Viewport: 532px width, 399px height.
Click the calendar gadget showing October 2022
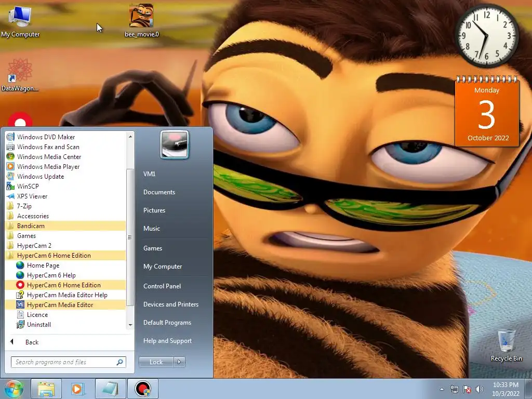tap(487, 112)
